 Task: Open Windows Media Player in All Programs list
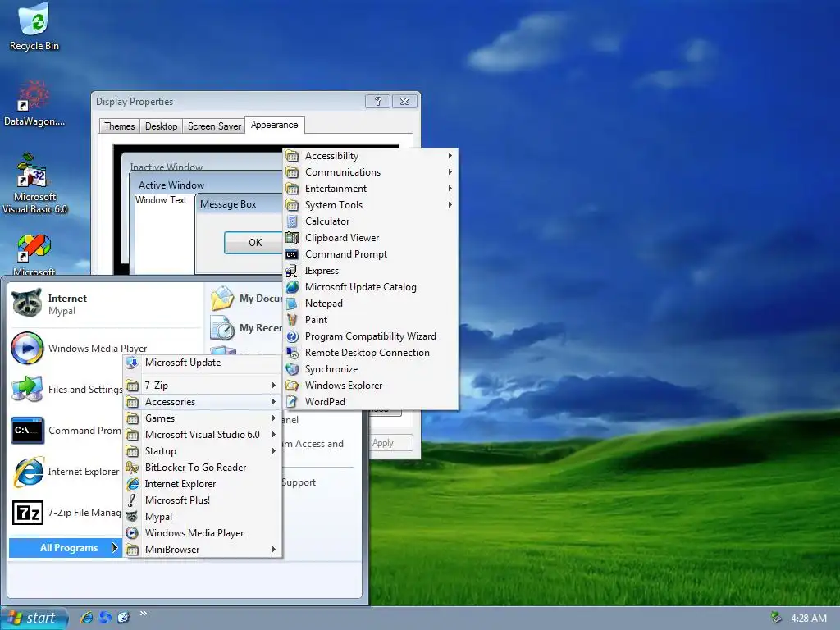point(203,533)
